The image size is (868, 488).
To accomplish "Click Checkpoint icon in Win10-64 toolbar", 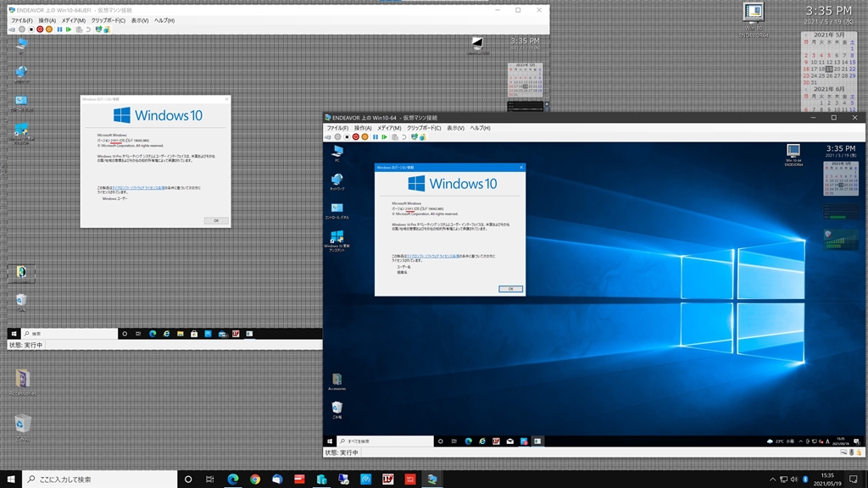I will (x=395, y=137).
